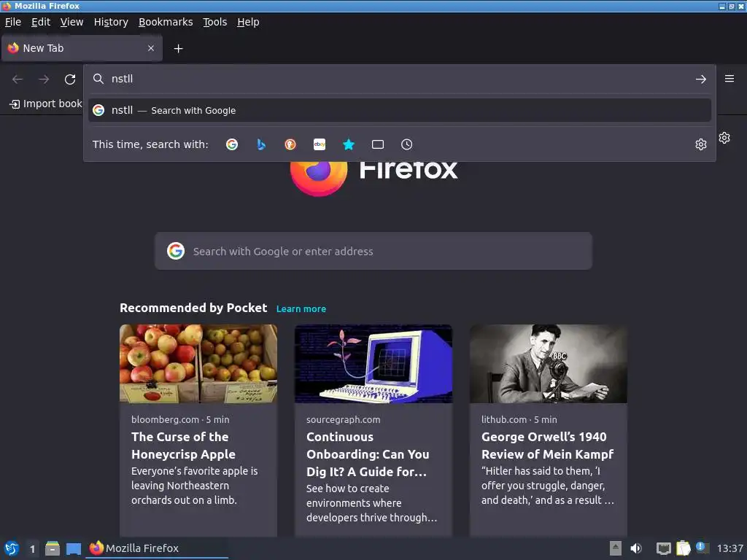Image resolution: width=747 pixels, height=560 pixels.
Task: Click the taskbar clock 13:37
Action: tap(729, 548)
